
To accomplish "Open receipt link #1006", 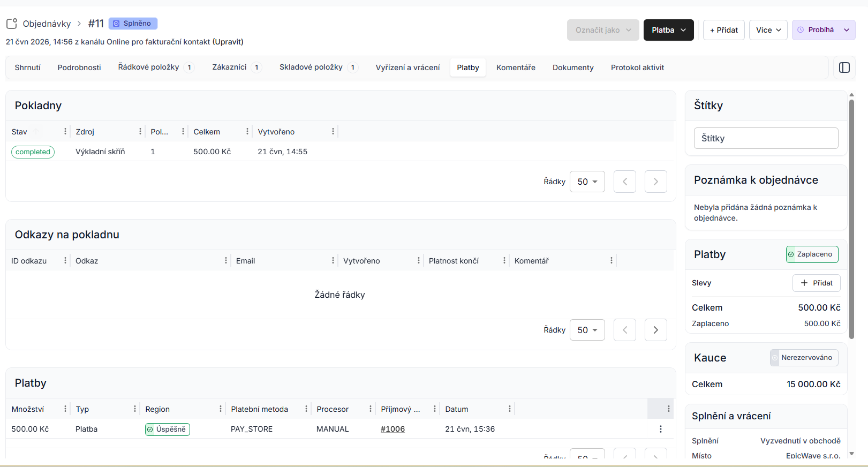I will [x=393, y=429].
